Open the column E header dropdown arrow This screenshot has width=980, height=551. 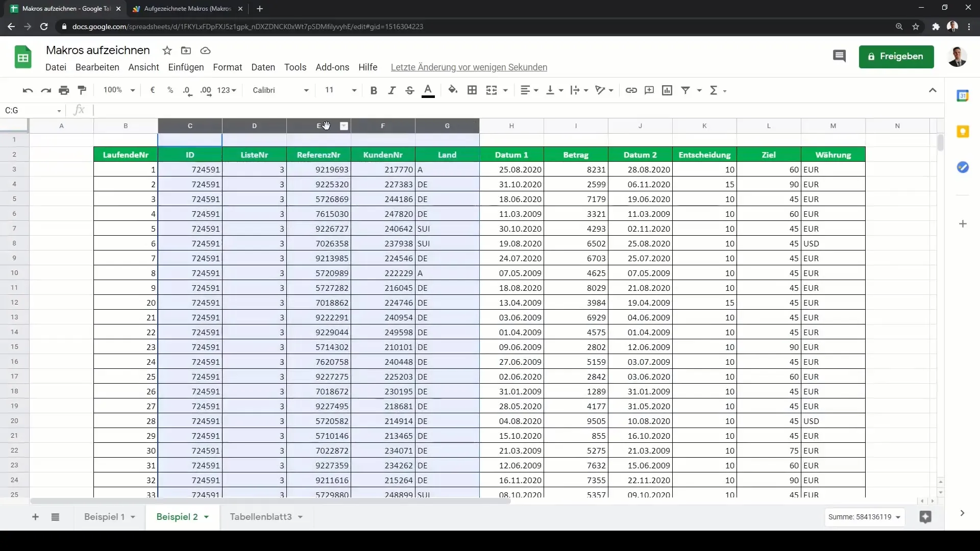pos(344,126)
